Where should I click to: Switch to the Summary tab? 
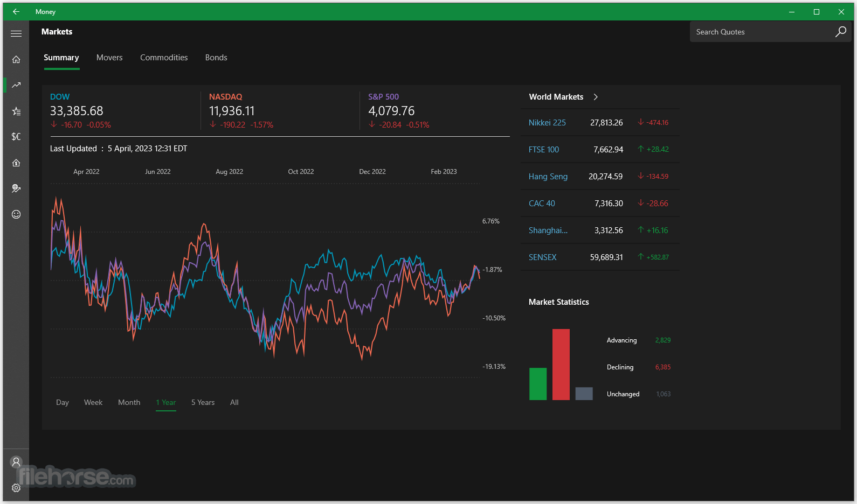coord(61,58)
